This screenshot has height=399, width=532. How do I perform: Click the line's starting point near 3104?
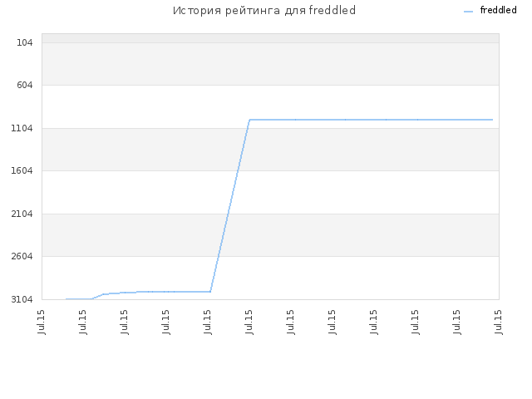66,299
